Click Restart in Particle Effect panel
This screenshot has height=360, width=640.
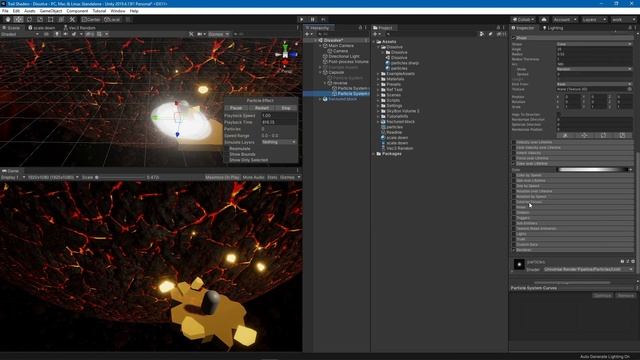coord(261,108)
